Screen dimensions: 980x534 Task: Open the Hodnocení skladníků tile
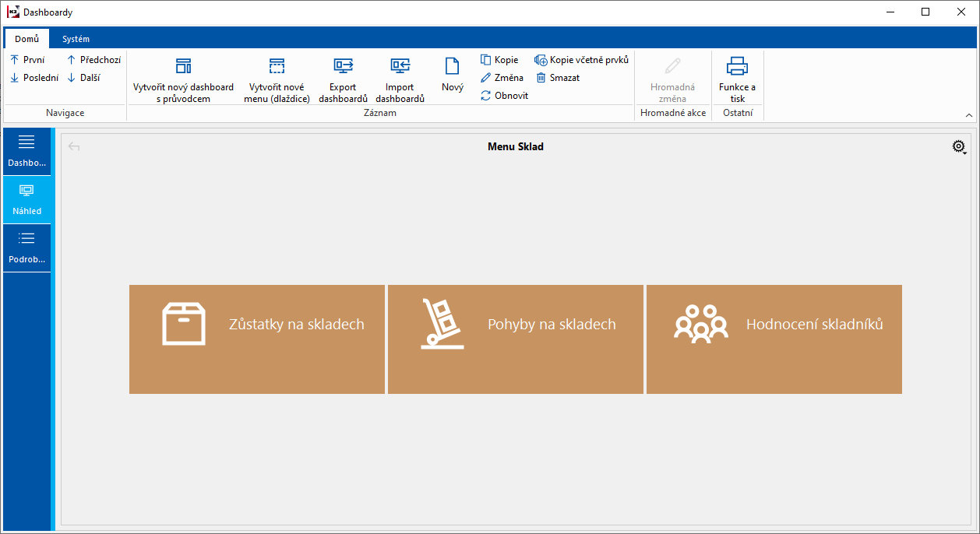click(774, 339)
